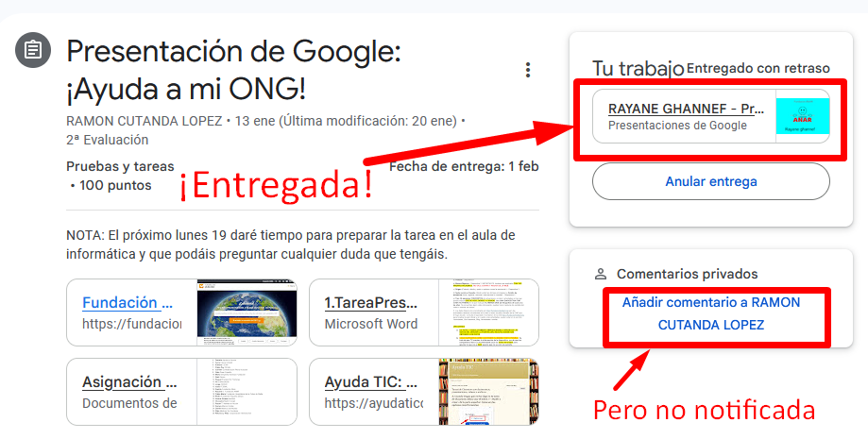This screenshot has width=868, height=439.
Task: Click the NOTA description paragraph
Action: click(x=291, y=245)
